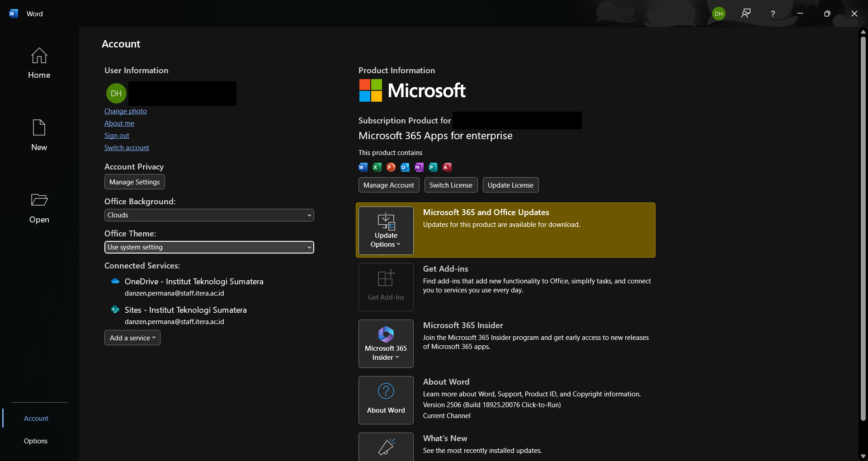
Task: Click the DH profile avatar in title bar
Action: pos(718,14)
